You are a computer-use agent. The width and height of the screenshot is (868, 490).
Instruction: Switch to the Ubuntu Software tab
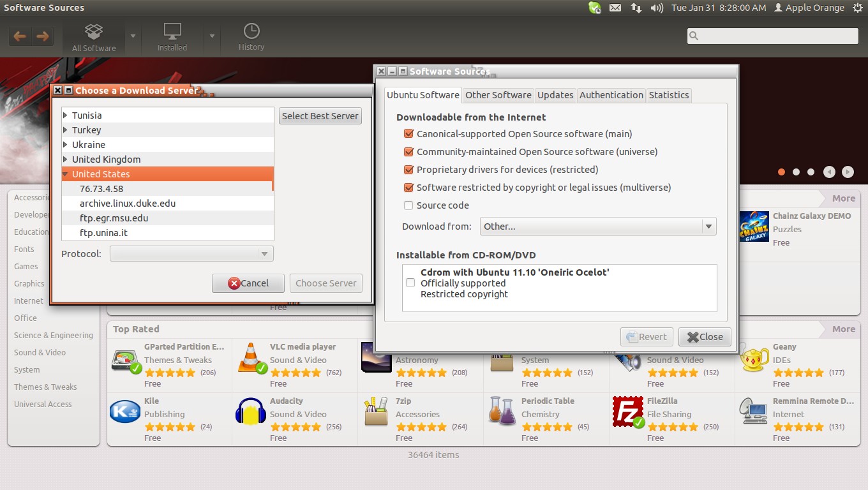pos(423,95)
